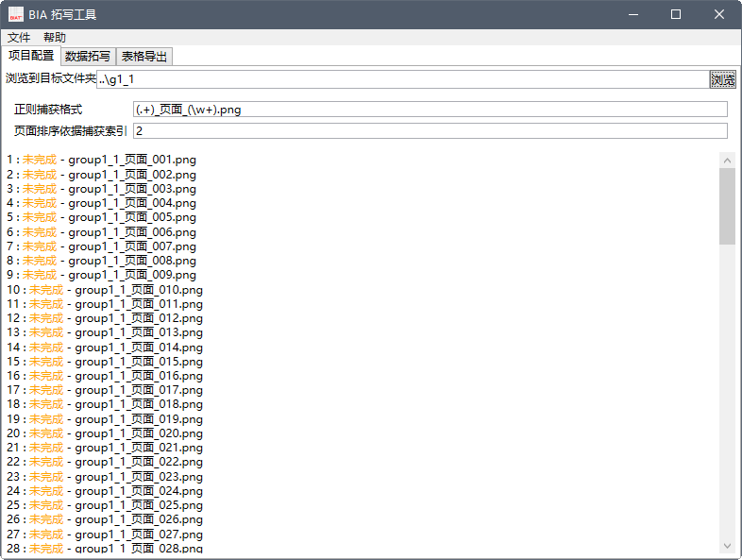Select row group1_1_页面_005.png
The image size is (742, 560).
pos(102,217)
